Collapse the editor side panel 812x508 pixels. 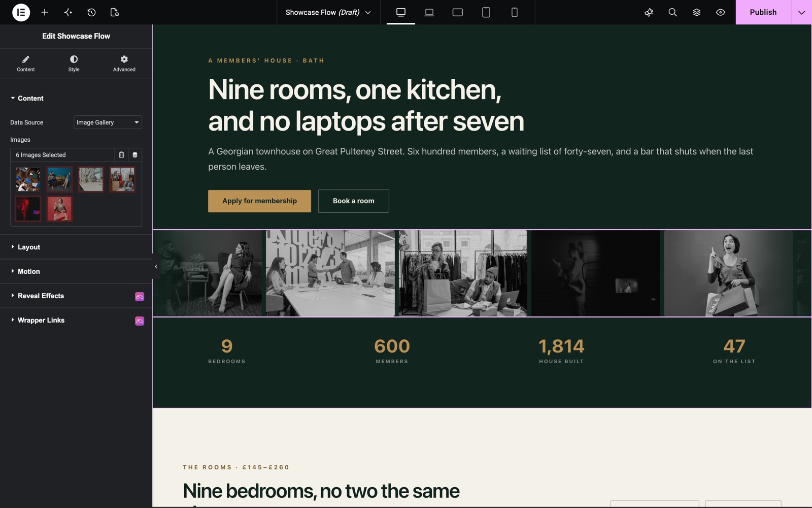[x=156, y=267]
